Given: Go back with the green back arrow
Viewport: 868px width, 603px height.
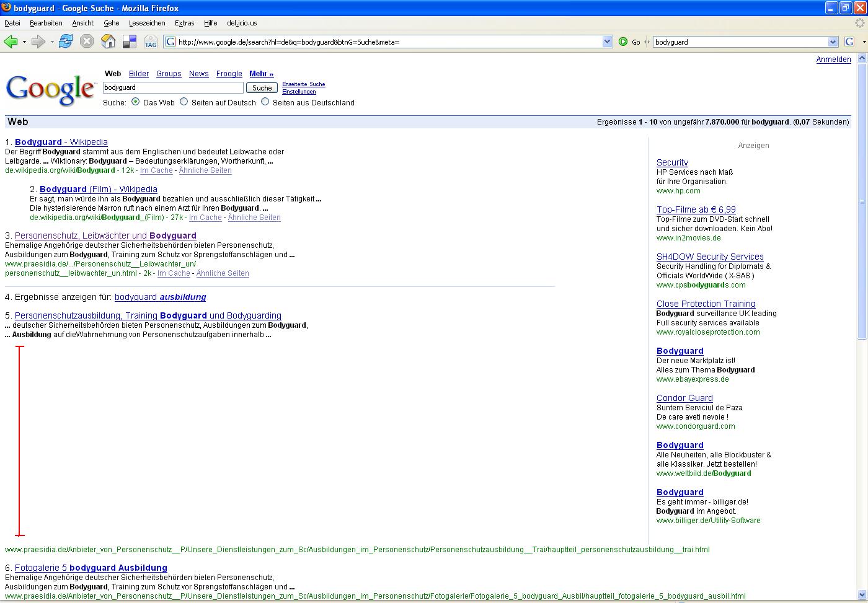Looking at the screenshot, I should coord(10,42).
